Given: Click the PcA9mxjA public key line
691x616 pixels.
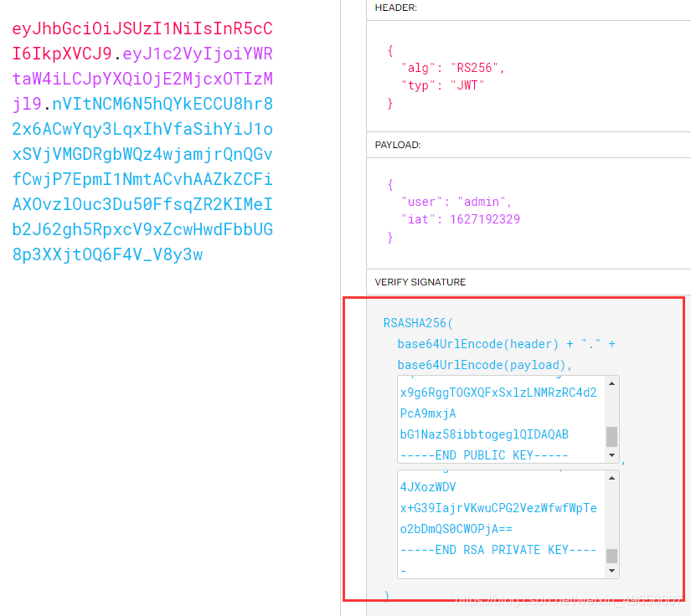Looking at the screenshot, I should [x=428, y=413].
